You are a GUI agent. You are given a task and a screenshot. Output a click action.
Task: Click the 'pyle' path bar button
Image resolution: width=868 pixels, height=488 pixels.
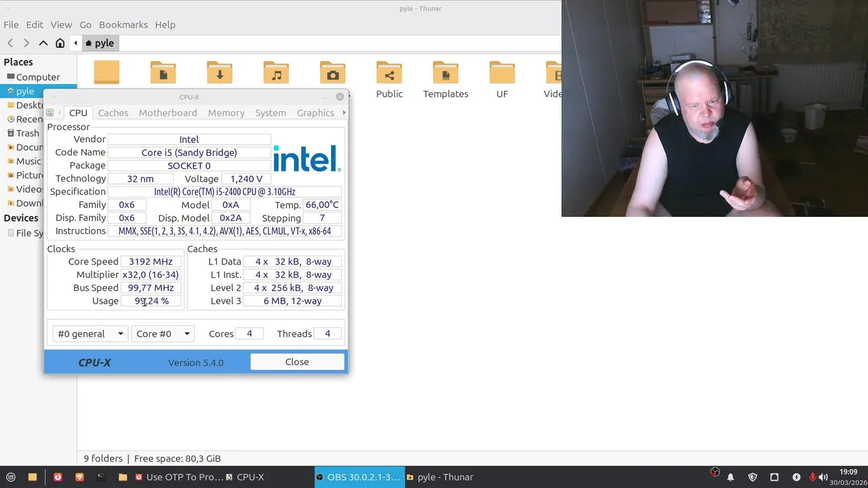click(100, 43)
